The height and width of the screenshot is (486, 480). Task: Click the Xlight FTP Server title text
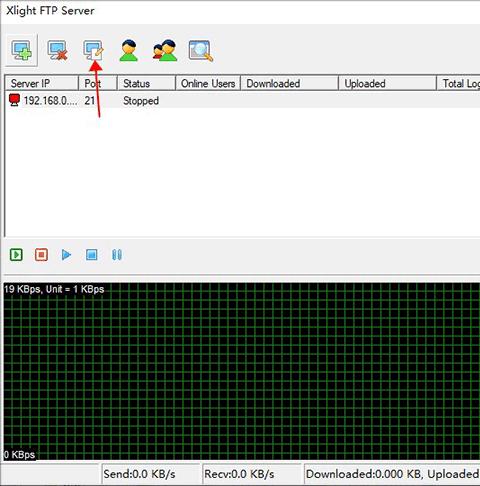50,11
